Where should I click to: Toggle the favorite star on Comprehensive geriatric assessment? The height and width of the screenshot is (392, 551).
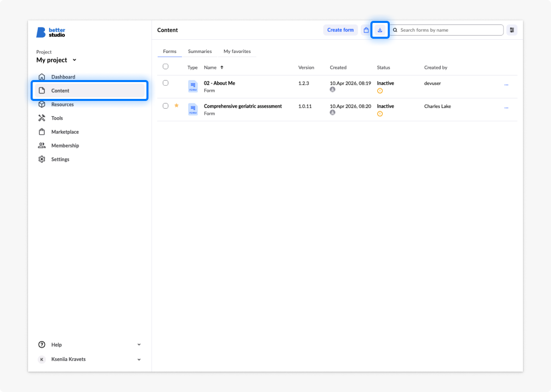point(177,106)
